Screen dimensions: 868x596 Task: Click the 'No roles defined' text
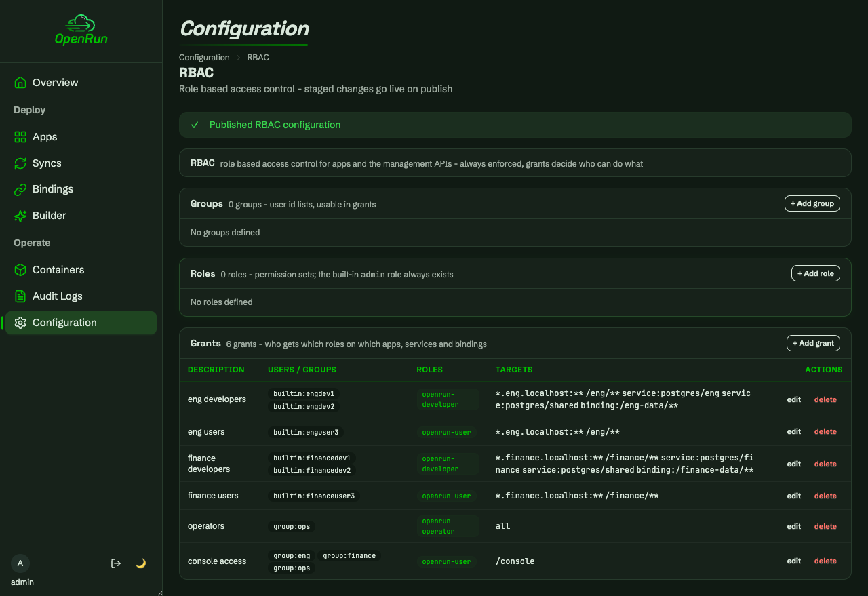point(221,302)
